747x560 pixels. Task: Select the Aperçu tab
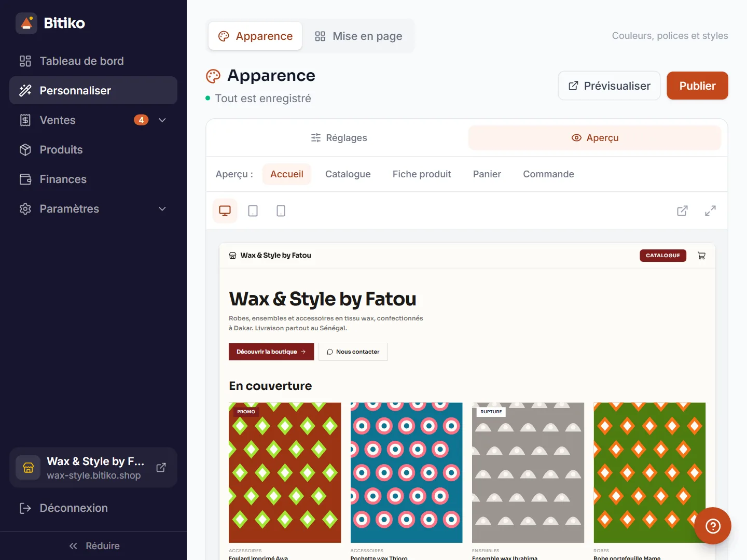pyautogui.click(x=594, y=138)
